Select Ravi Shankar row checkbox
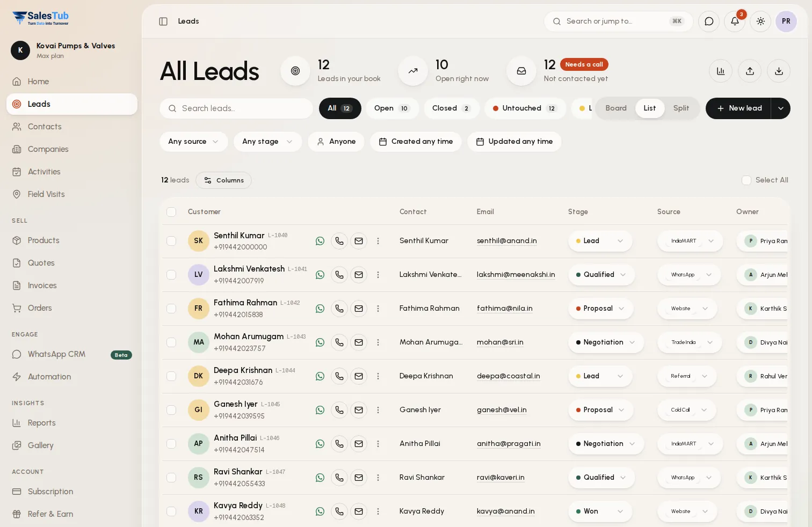 [x=171, y=478]
